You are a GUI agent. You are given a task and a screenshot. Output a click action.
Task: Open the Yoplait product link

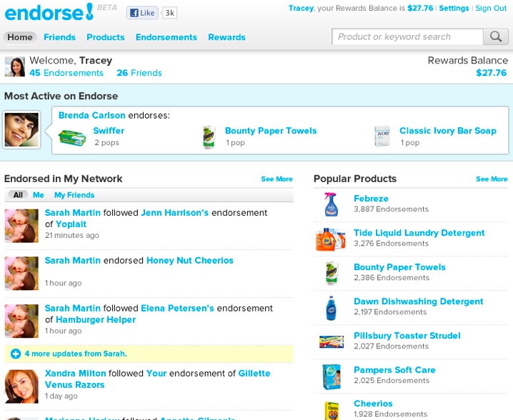pyautogui.click(x=71, y=224)
